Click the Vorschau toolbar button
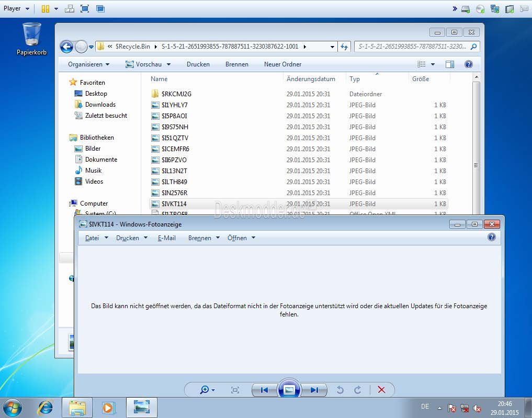Image resolution: width=532 pixels, height=418 pixels. [x=144, y=64]
